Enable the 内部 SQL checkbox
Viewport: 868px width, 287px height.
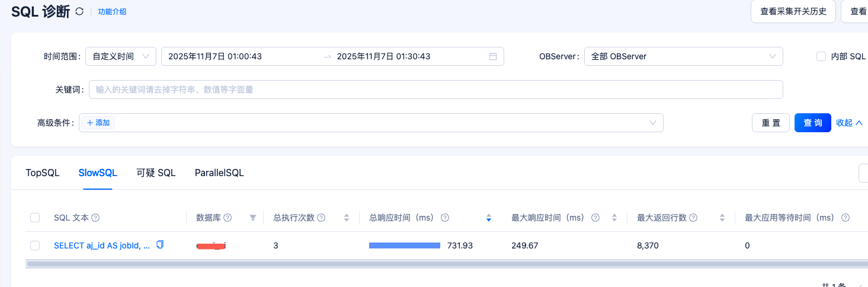(821, 56)
